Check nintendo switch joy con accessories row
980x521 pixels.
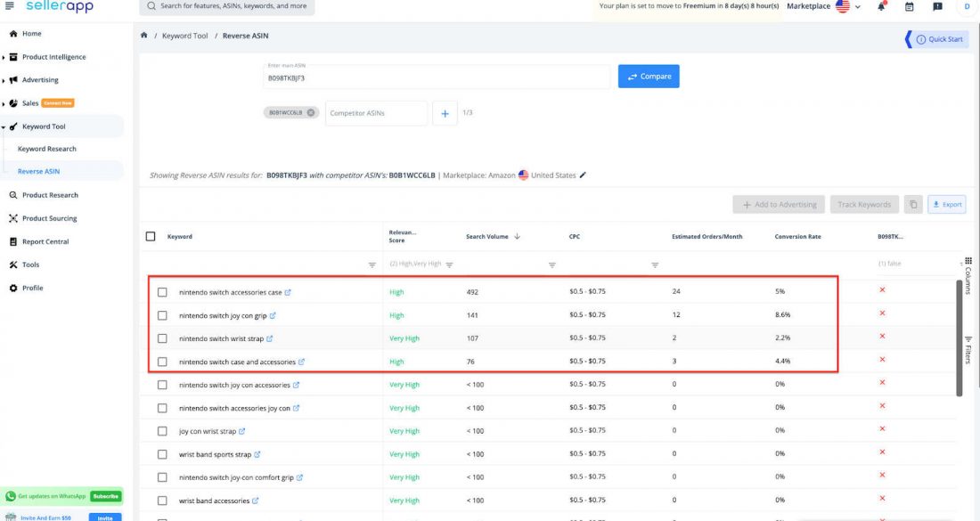pyautogui.click(x=162, y=385)
